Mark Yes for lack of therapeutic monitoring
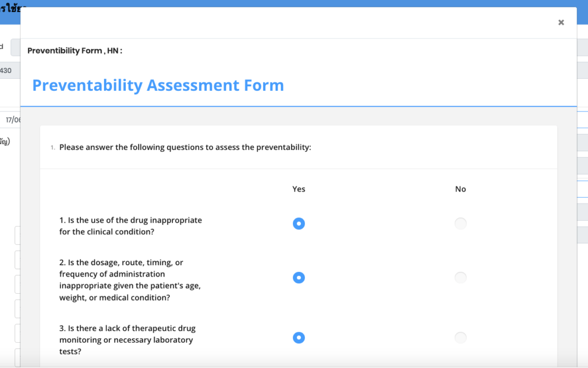Image resolution: width=588 pixels, height=368 pixels. tap(299, 338)
